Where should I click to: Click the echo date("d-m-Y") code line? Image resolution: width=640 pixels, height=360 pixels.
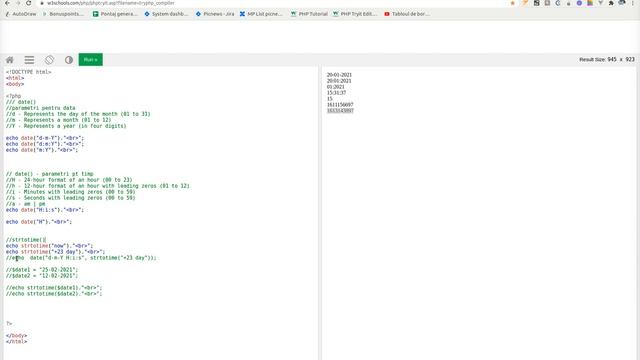tap(45, 138)
